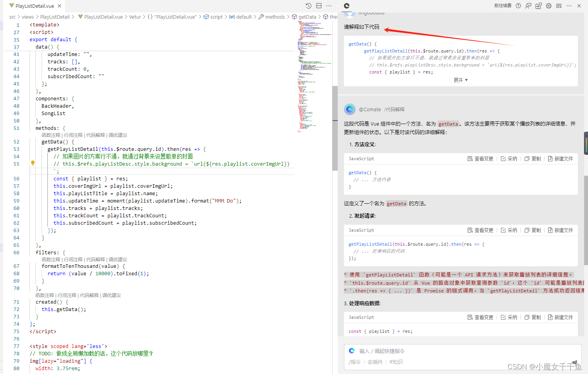The image size is (588, 374).
Task: Click the methods breadcrumb item
Action: point(272,17)
